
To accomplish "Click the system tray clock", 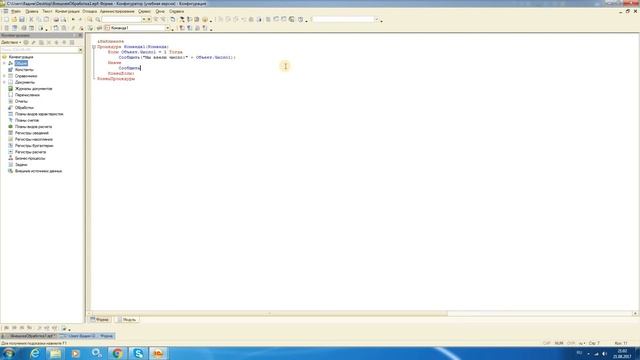I will click(622, 354).
